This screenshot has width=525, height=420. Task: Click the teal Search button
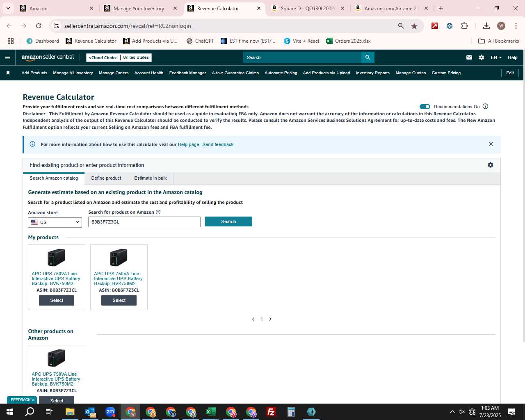[228, 221]
